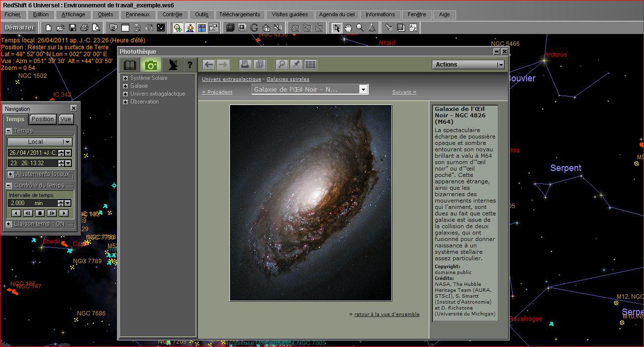Select the magnifier zoom tool in the main toolbar
This screenshot has height=347, width=644.
click(x=360, y=28)
